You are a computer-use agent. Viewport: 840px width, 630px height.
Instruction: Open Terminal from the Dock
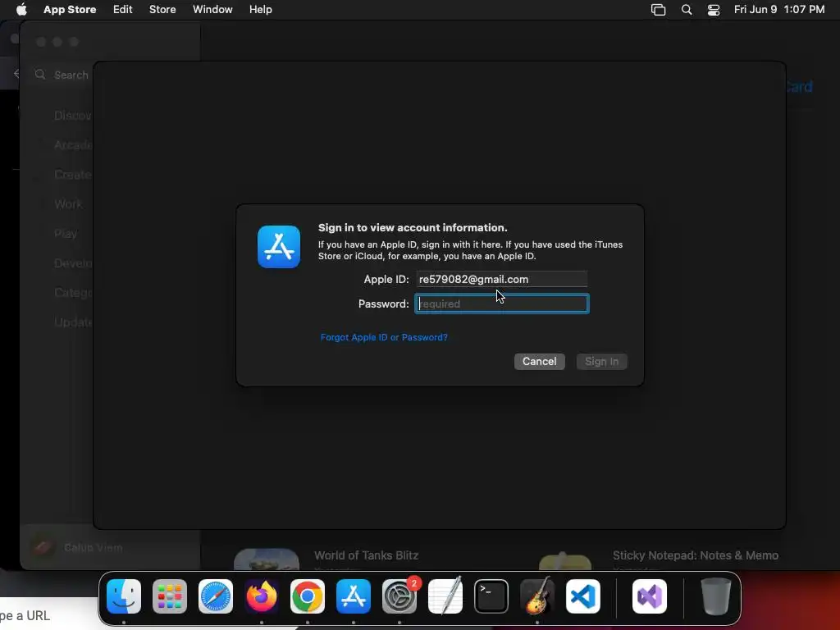[x=491, y=596]
